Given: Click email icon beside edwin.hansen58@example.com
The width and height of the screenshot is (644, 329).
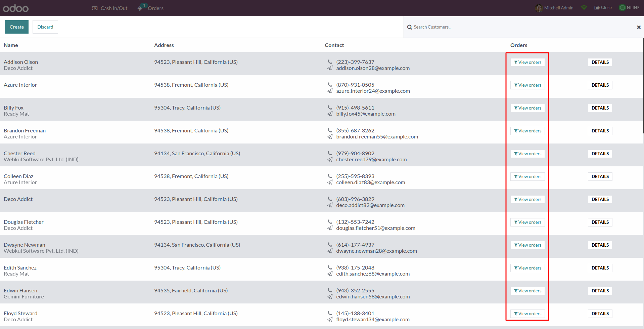Looking at the screenshot, I should [x=330, y=297].
